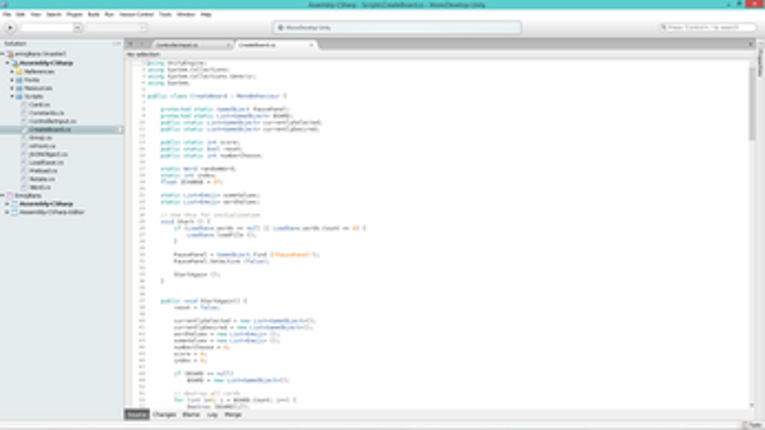Viewport: 765px width, 430px height.
Task: Click the MonoDevelop app icon in title bar
Action: click(x=4, y=4)
